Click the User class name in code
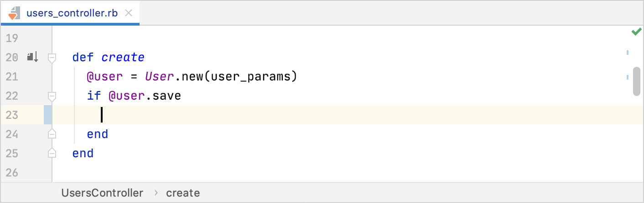This screenshot has width=644, height=203. click(159, 76)
